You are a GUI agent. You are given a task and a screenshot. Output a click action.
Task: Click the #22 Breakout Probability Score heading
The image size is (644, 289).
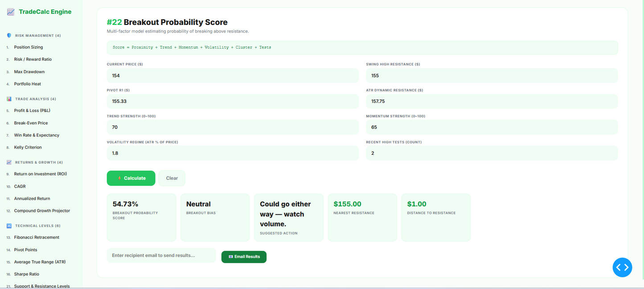coord(167,22)
